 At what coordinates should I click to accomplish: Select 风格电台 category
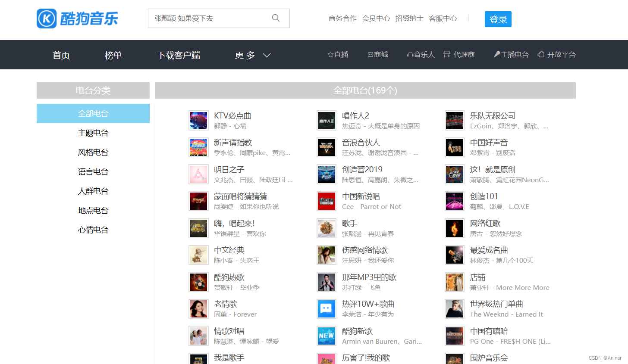93,152
